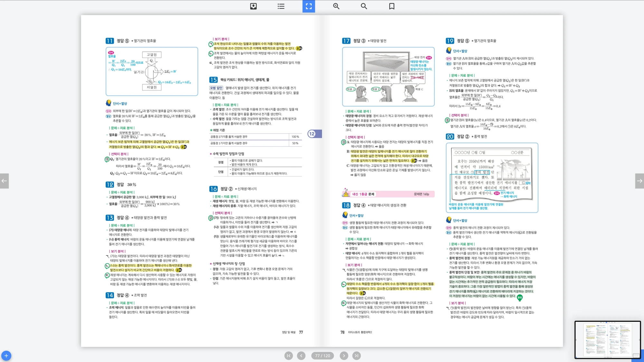Flip to next spread with right edge arrow
Viewport: 644px width, 362px height.
[639, 181]
